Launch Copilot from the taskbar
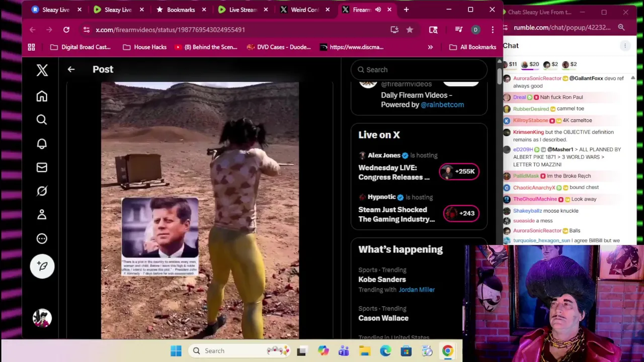 (x=323, y=351)
